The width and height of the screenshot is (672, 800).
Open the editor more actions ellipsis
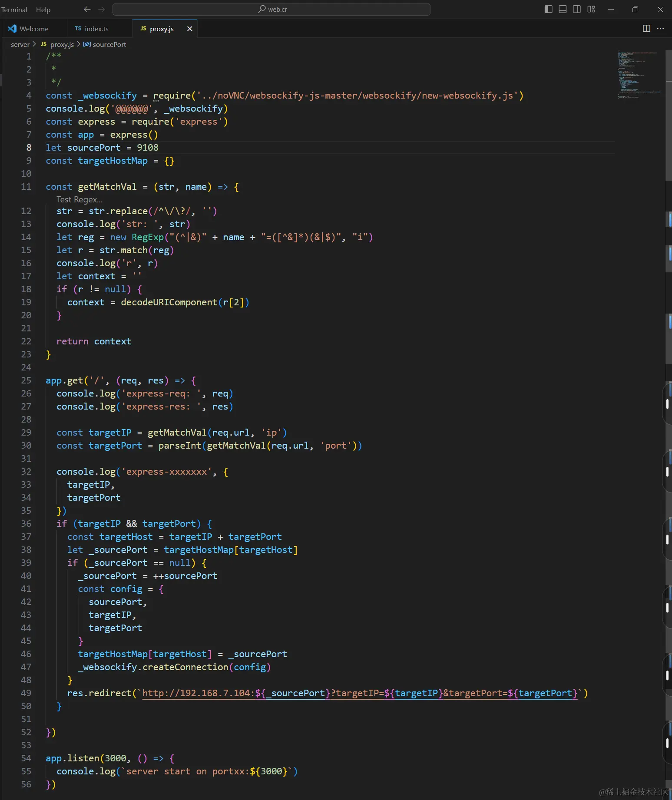tap(660, 28)
